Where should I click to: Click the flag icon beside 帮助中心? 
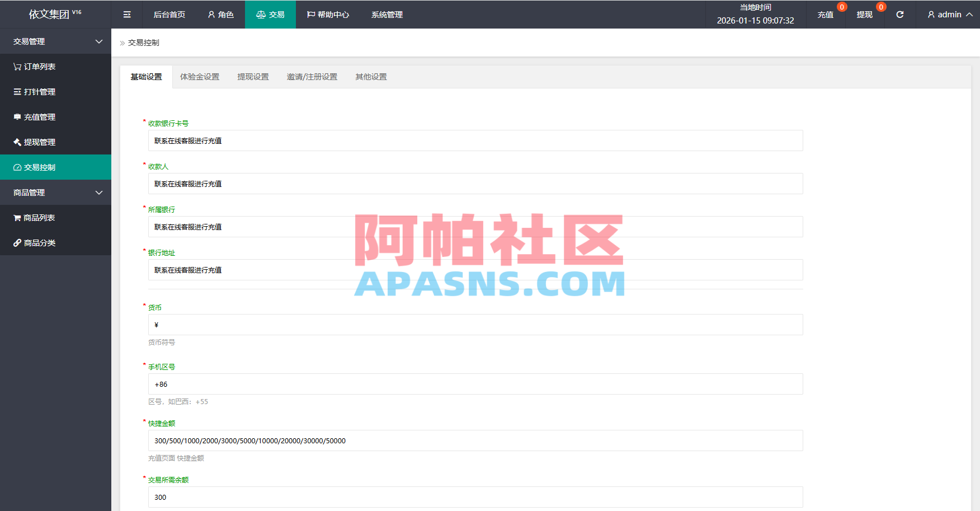pos(311,15)
